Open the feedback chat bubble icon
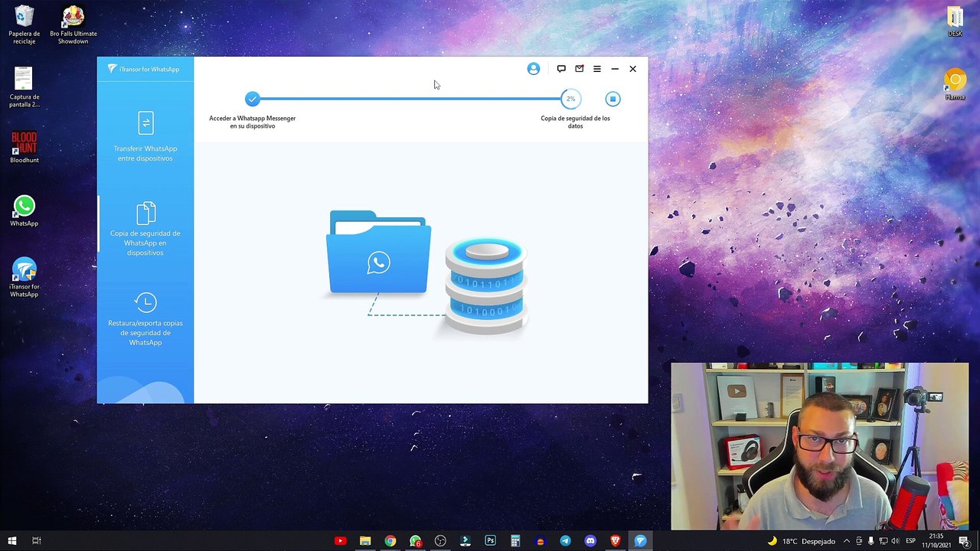 click(x=561, y=69)
